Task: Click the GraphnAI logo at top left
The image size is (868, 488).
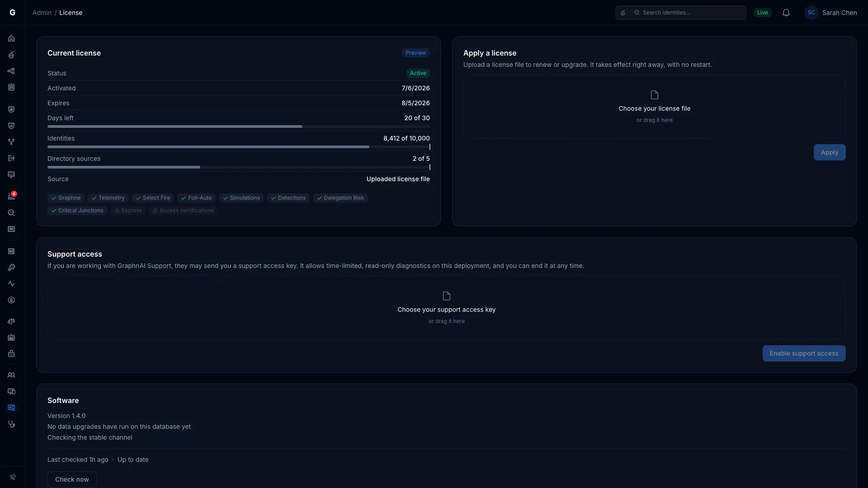Action: point(13,13)
